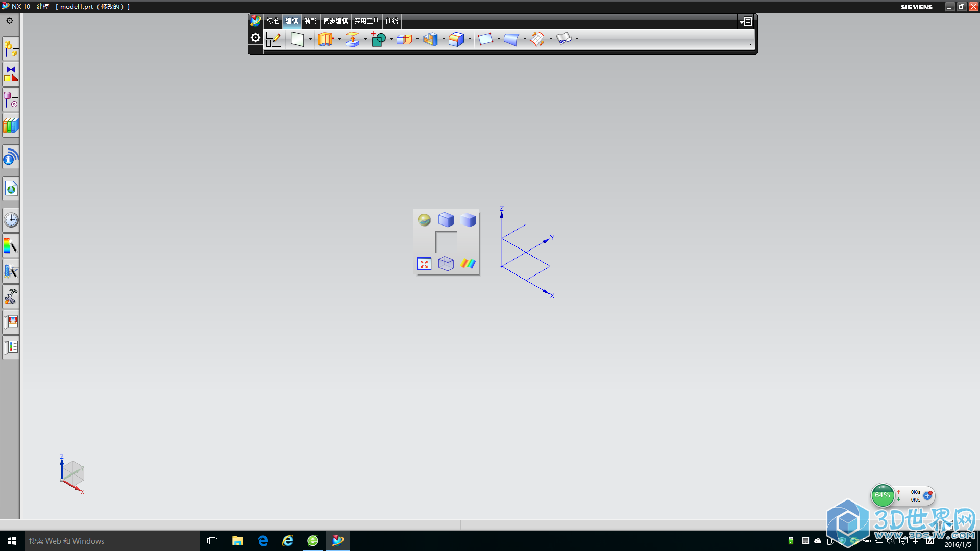Open the Assembly Navigator sidebar tab
This screenshot has width=980, height=551.
(x=11, y=49)
